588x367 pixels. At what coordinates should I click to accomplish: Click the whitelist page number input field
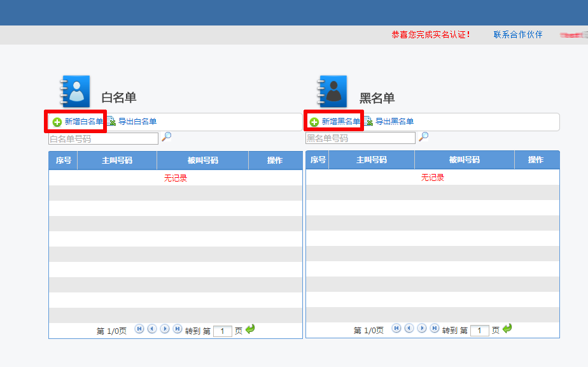click(222, 329)
